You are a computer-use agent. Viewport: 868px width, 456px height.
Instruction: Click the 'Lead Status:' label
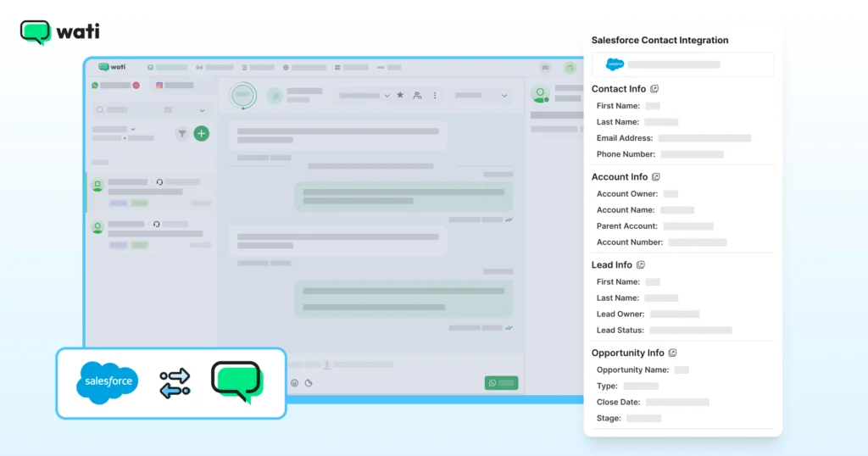620,330
